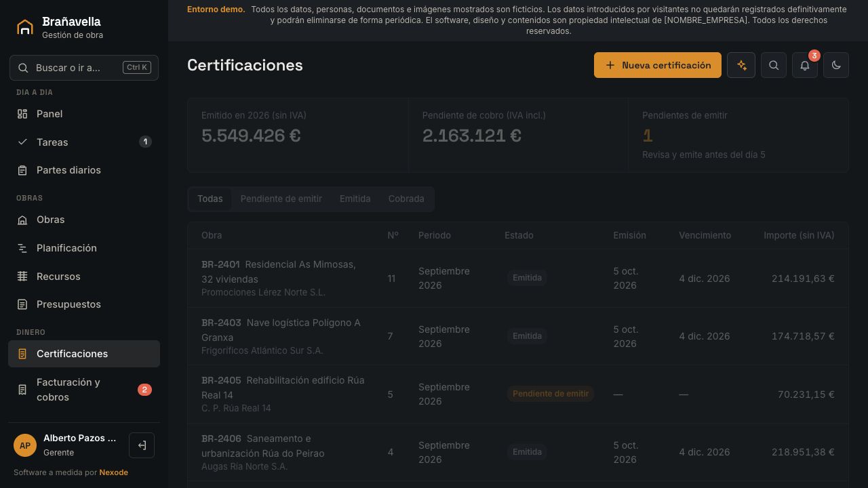Click the Importe (sin IVA) column header
This screenshot has width=868, height=488.
tap(799, 235)
